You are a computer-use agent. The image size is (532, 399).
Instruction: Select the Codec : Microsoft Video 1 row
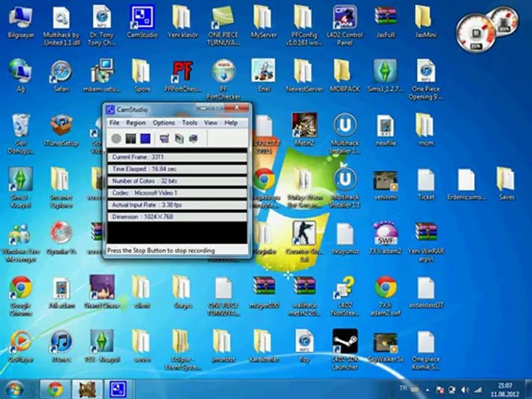[177, 193]
